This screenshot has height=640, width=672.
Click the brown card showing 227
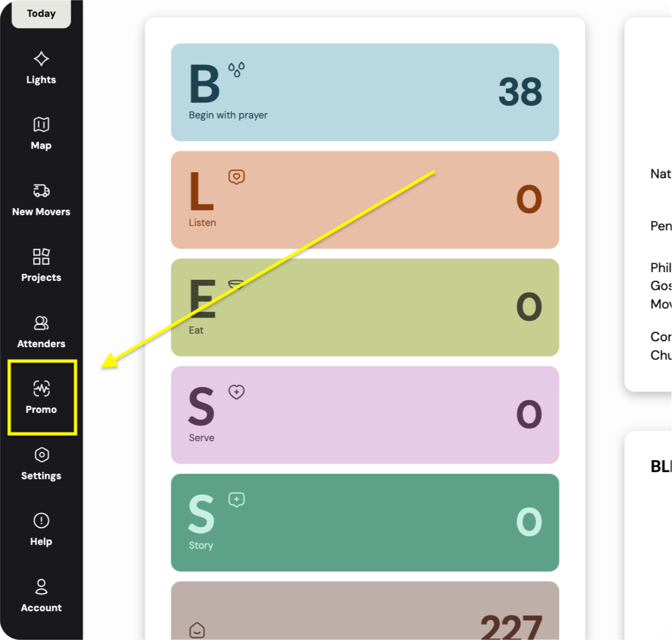click(x=365, y=610)
